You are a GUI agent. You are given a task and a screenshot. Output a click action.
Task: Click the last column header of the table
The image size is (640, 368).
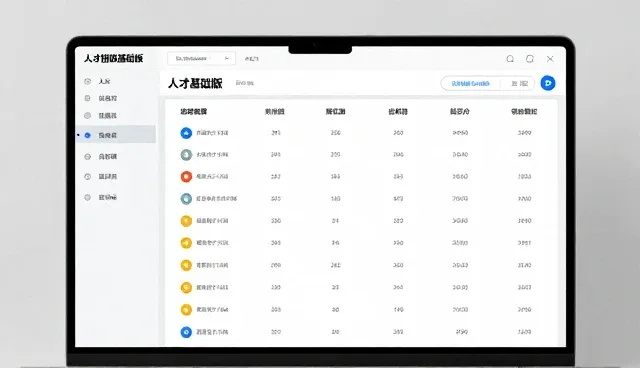[x=524, y=111]
